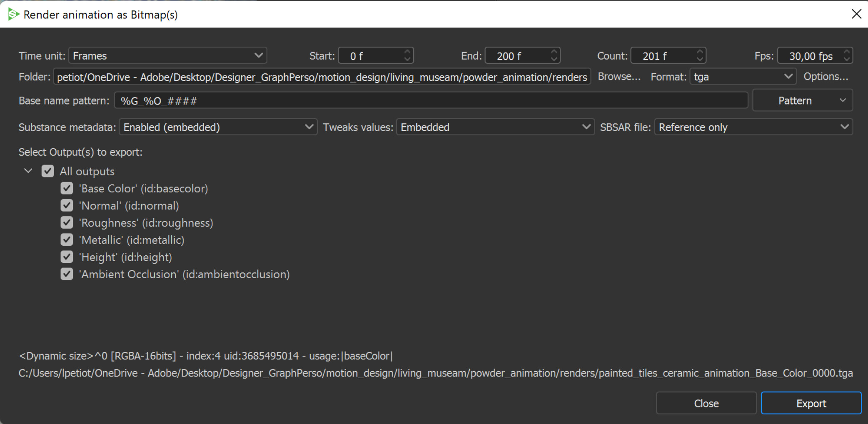This screenshot has width=868, height=424.
Task: Close the Render animation dialog window
Action: [856, 14]
